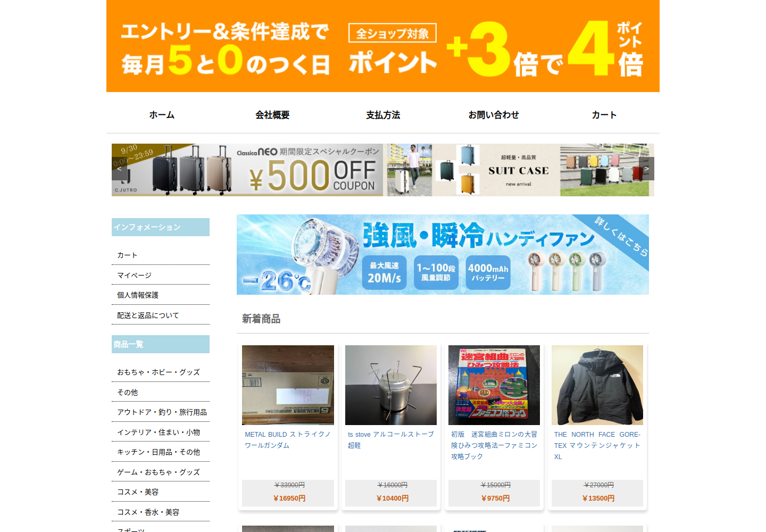Click the ¥10400円 sale price
Screen dimensions: 766x532
click(x=392, y=498)
